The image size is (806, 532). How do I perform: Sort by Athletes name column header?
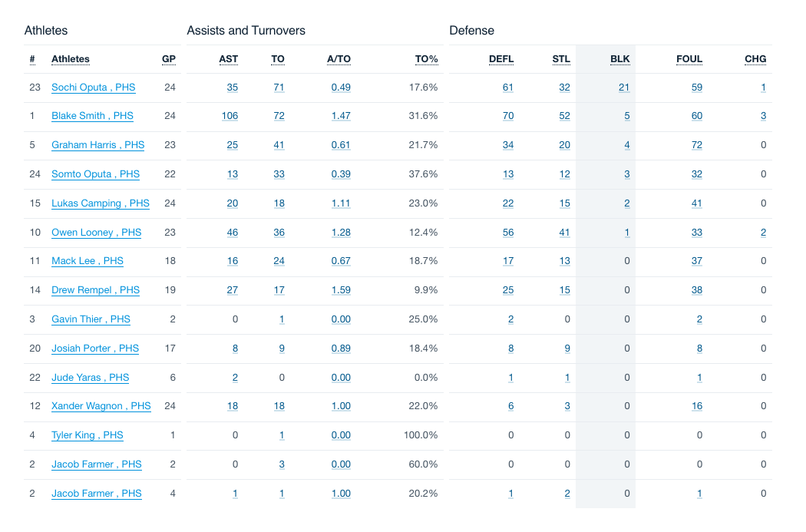[x=71, y=59]
